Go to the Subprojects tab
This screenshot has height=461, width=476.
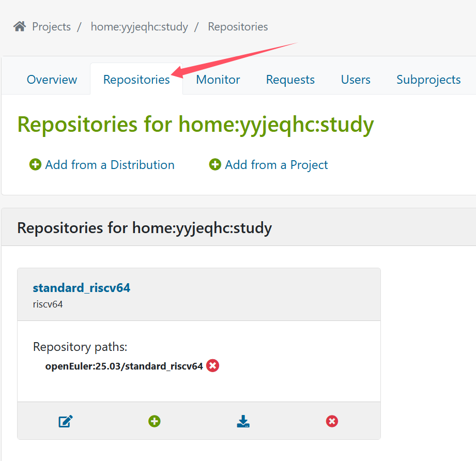(x=428, y=80)
